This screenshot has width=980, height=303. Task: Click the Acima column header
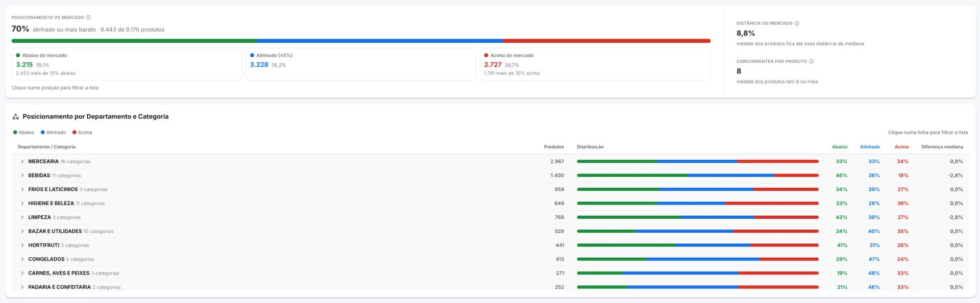click(x=901, y=147)
